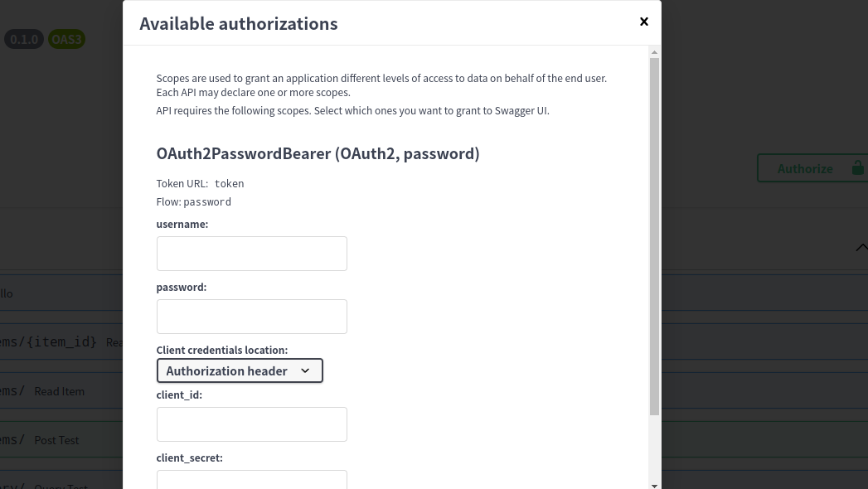Open Client credentials location dropdown

240,370
